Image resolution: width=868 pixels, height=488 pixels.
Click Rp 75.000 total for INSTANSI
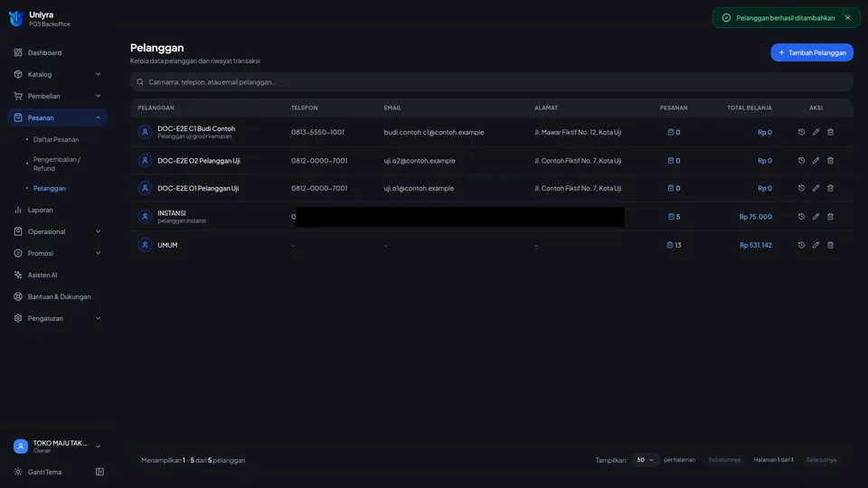pos(756,217)
